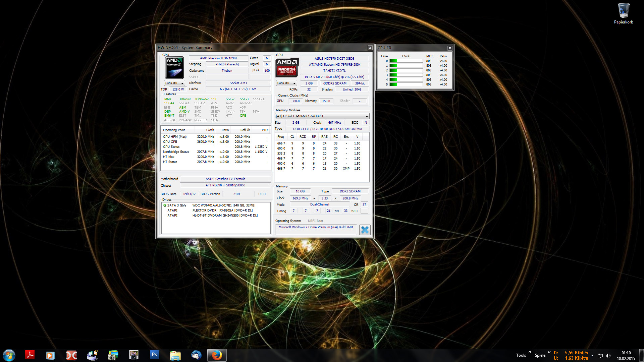Viewport: 644px width, 362px height.
Task: Expand the GPU #0 selector dropdown
Action: click(286, 83)
